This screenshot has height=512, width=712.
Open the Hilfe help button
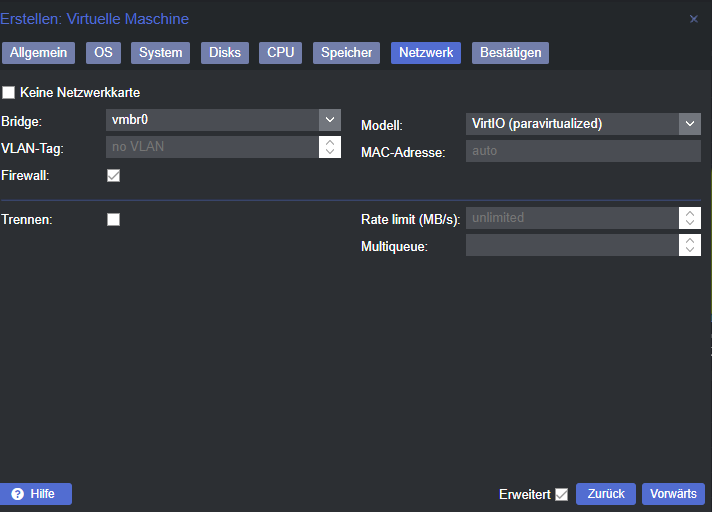pyautogui.click(x=35, y=494)
